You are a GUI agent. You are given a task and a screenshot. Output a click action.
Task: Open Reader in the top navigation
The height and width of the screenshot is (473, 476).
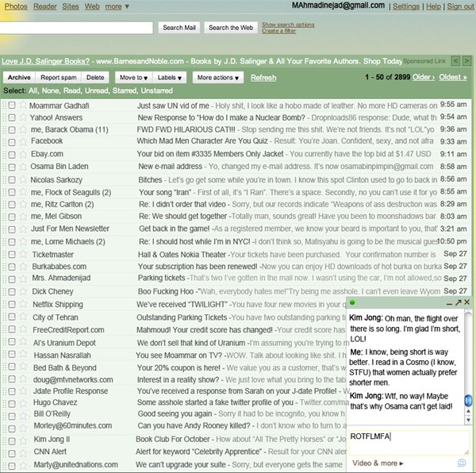[x=45, y=6]
